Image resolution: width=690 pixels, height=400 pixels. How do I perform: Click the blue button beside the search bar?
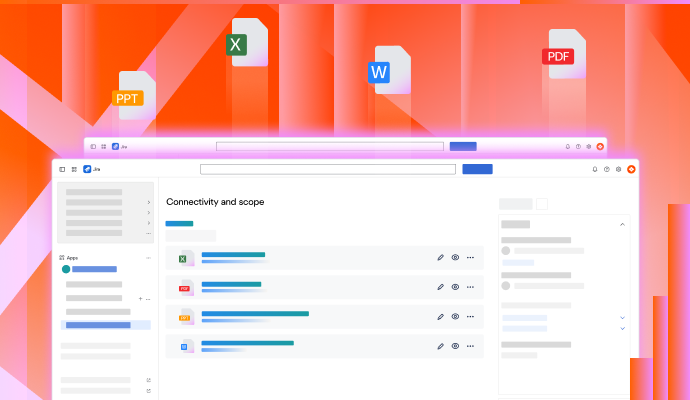pyautogui.click(x=477, y=169)
